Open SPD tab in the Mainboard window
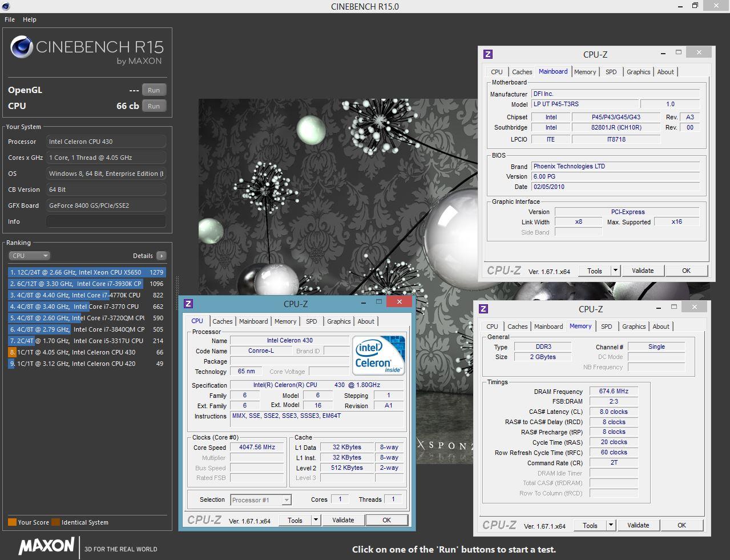Image resolution: width=730 pixels, height=560 pixels. [611, 72]
